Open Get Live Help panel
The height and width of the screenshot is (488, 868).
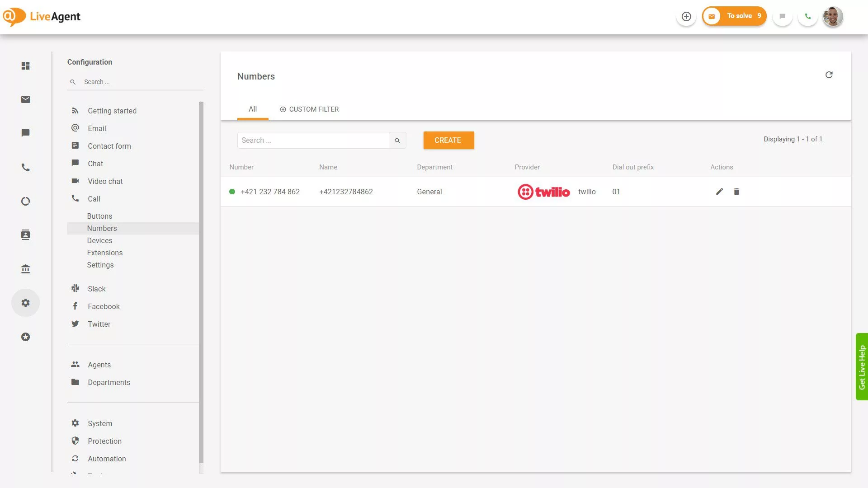862,367
